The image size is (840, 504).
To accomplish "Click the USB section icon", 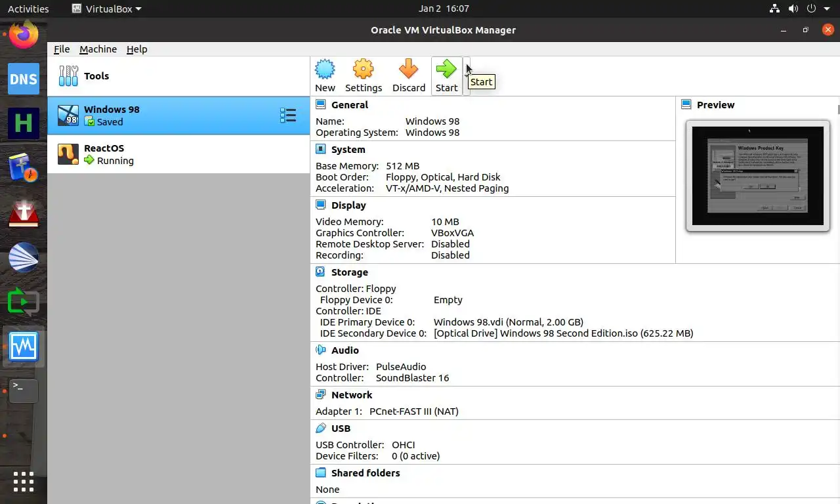I will point(320,428).
